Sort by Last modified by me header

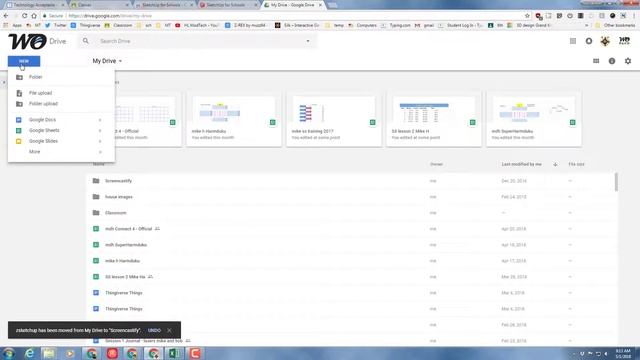pos(521,164)
